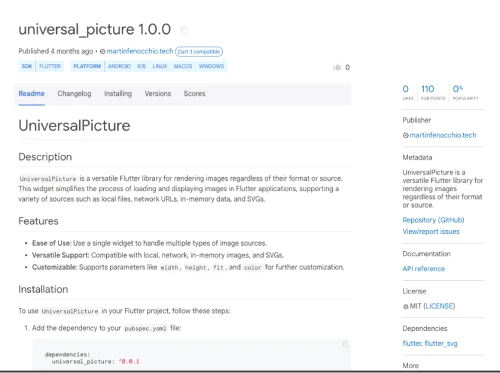
Task: Click the 'Versatile Support' bullet text
Action: point(158,255)
